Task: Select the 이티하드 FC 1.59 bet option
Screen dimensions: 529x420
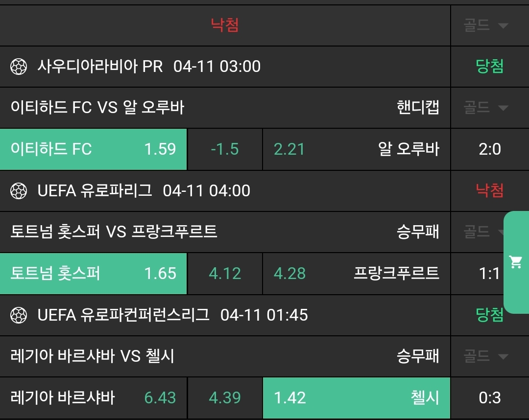Action: pyautogui.click(x=94, y=149)
